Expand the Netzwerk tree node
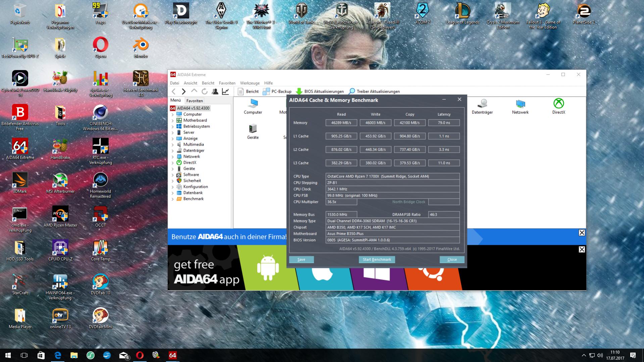644x362 pixels. tap(173, 157)
